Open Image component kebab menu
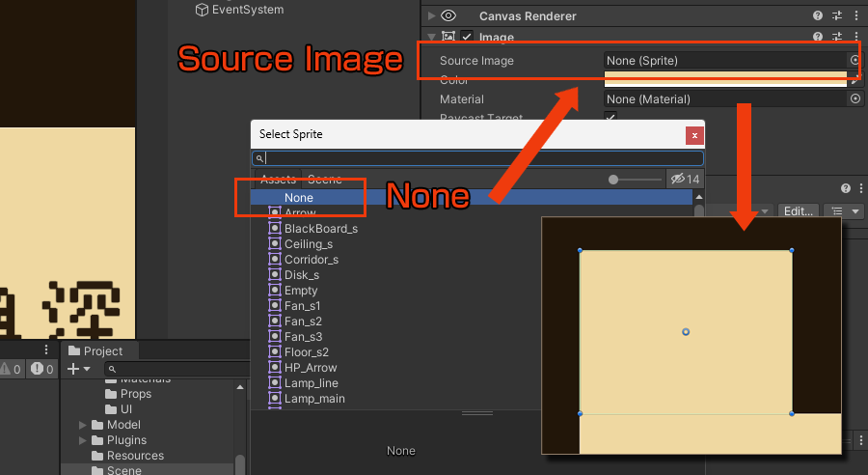868x475 pixels. 854,37
